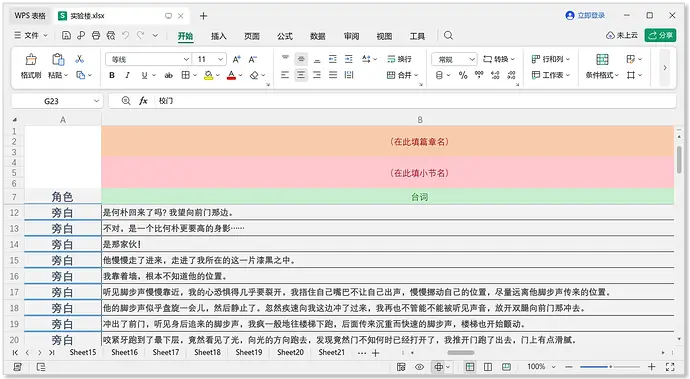Click the Format Painter (格式刷) icon
690x379 pixels.
click(x=31, y=59)
